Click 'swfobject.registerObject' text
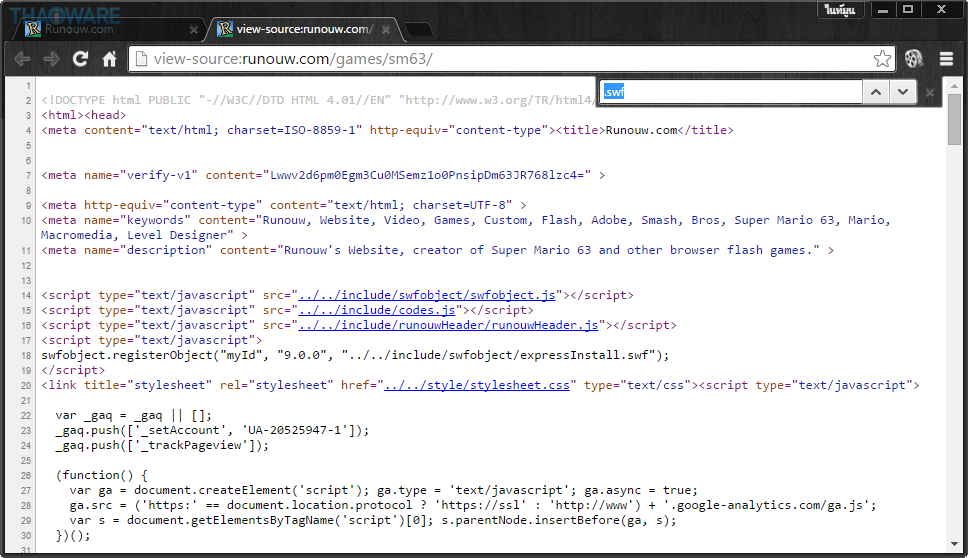 [127, 355]
